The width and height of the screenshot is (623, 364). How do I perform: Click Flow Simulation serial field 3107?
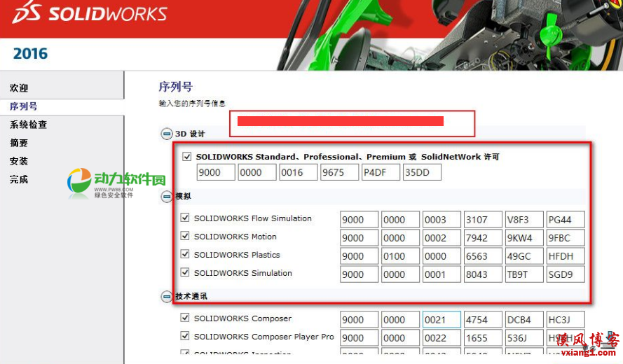coord(483,220)
